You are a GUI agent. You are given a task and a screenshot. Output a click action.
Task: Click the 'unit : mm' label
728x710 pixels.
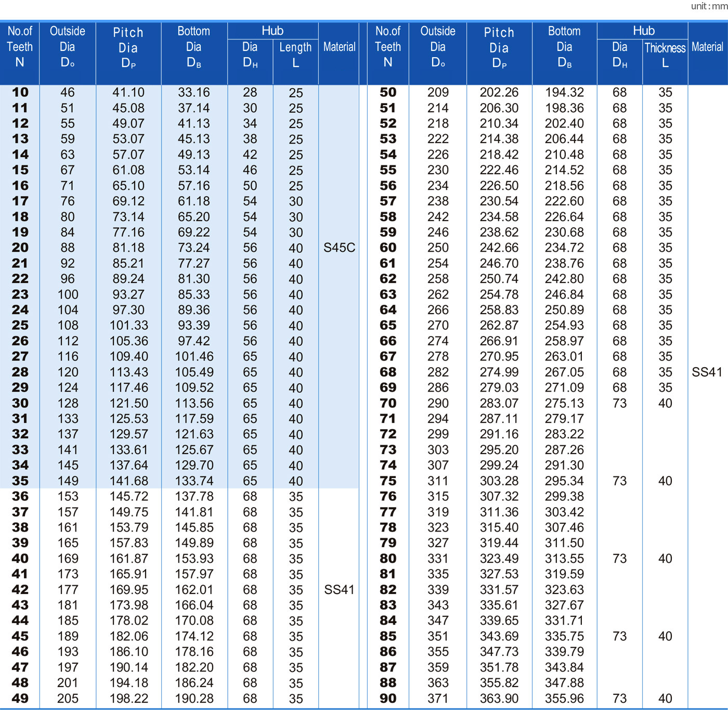[x=709, y=6]
